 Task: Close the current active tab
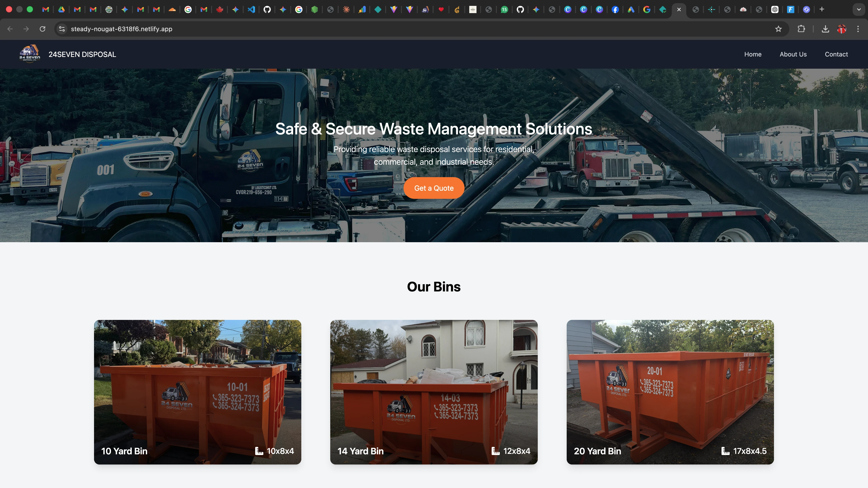click(x=679, y=9)
